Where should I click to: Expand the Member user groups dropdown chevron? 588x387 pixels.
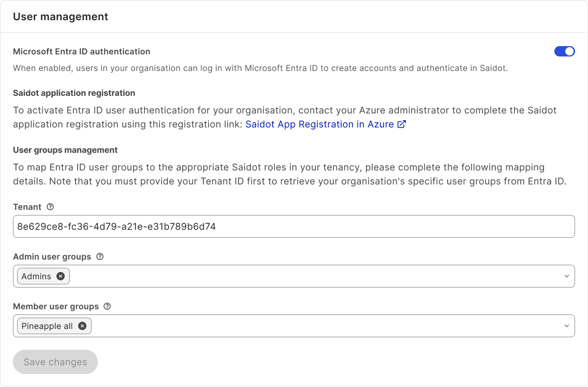click(x=566, y=326)
